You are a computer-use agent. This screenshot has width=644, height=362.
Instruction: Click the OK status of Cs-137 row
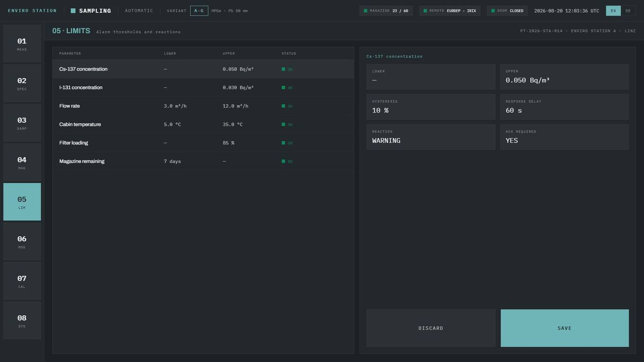pos(287,69)
